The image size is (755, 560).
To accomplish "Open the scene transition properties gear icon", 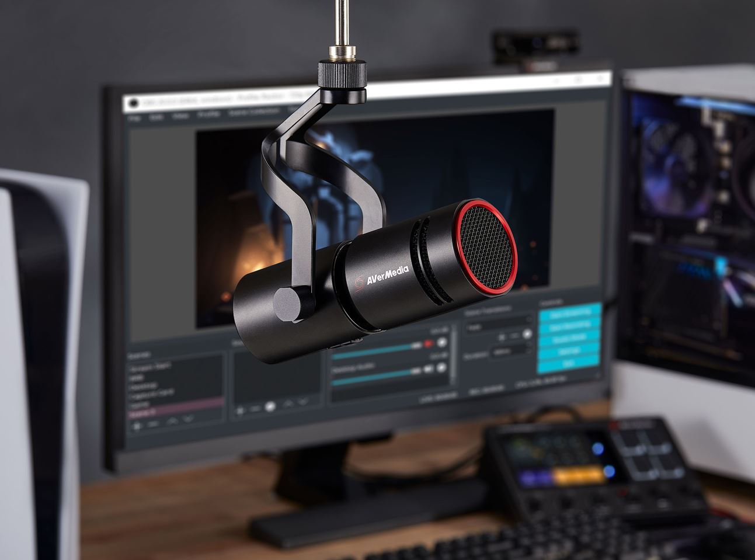I will [527, 334].
